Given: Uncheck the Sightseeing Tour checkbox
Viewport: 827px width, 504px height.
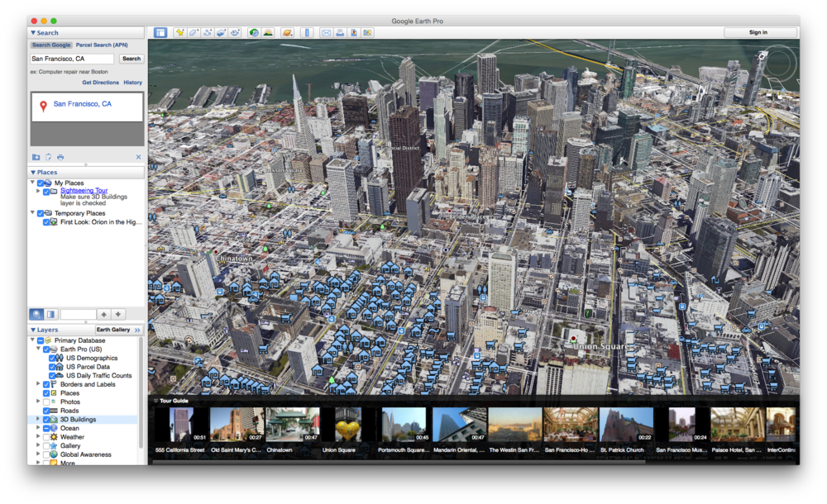Looking at the screenshot, I should pos(46,192).
